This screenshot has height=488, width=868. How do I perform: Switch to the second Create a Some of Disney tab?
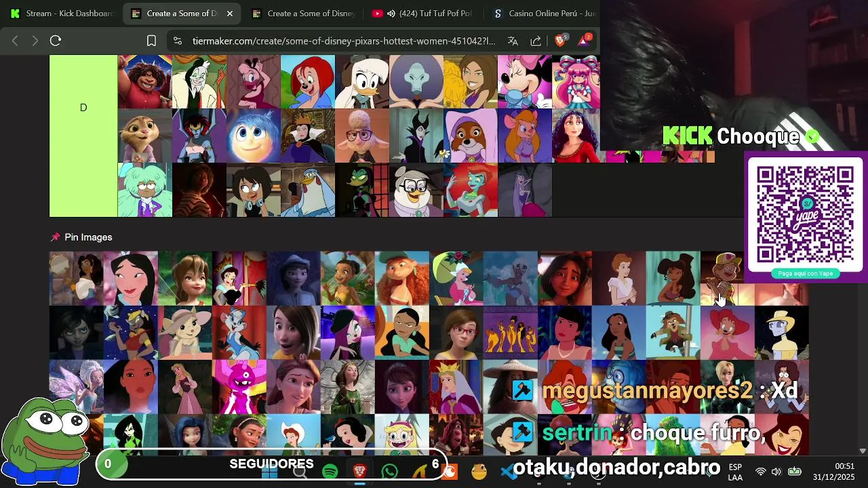click(303, 14)
